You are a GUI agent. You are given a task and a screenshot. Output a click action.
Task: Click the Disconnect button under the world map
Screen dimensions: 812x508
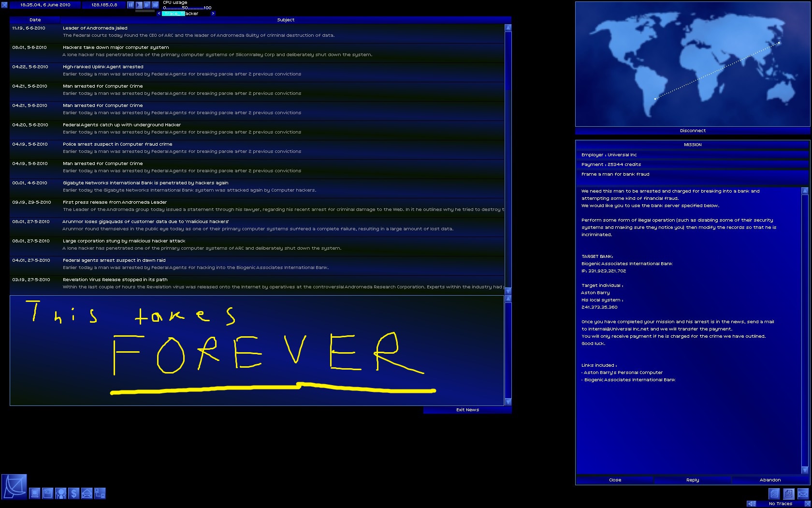click(x=693, y=131)
